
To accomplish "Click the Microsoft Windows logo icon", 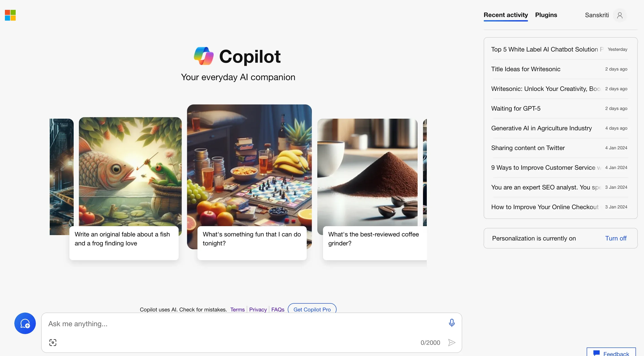I will [x=11, y=15].
